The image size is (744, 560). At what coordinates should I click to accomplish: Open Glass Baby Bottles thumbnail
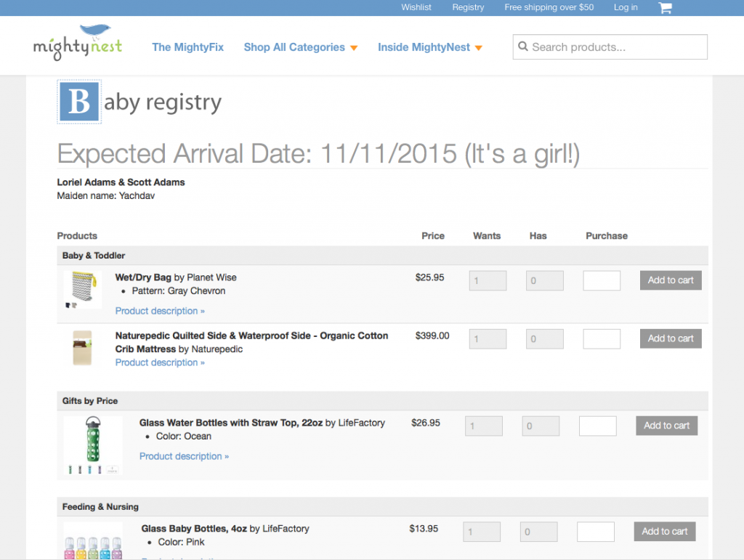[93, 540]
